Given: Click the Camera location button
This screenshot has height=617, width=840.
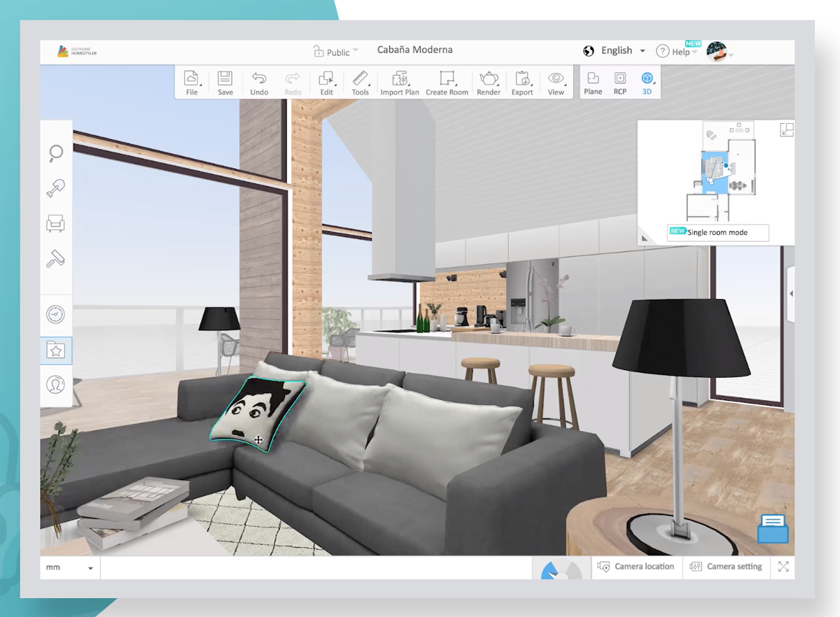Looking at the screenshot, I should click(636, 567).
